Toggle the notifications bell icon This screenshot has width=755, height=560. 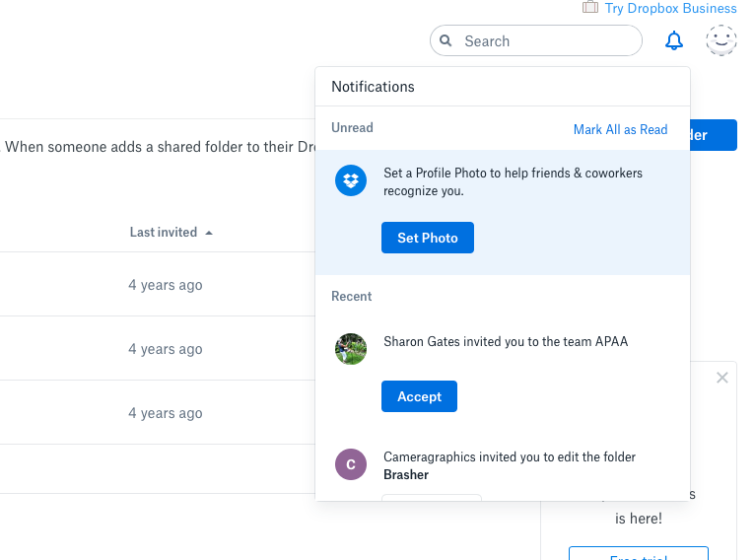[x=674, y=41]
